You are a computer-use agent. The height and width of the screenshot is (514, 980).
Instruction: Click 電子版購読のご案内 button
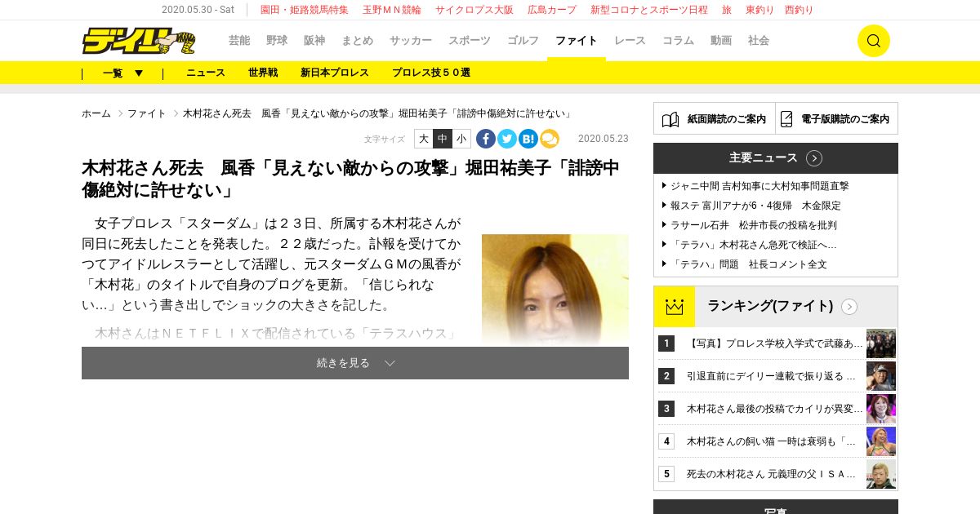pos(836,119)
